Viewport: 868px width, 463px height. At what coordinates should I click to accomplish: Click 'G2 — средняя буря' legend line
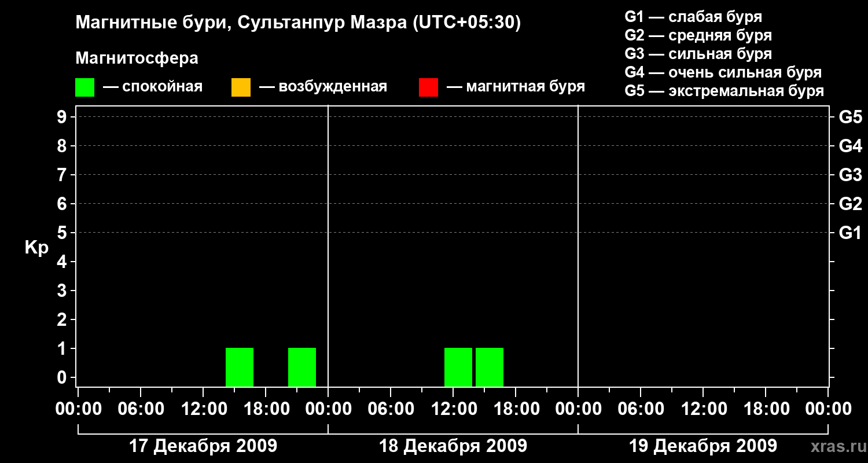point(698,35)
